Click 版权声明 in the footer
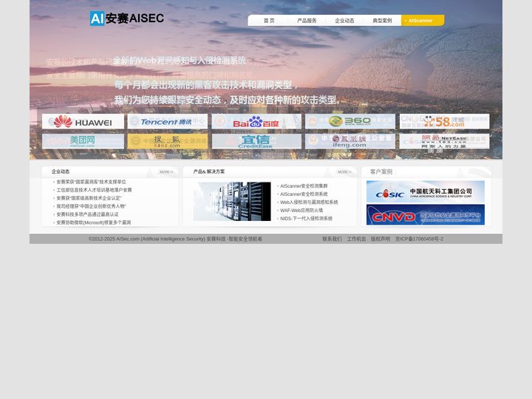The image size is (532, 399). 381,239
